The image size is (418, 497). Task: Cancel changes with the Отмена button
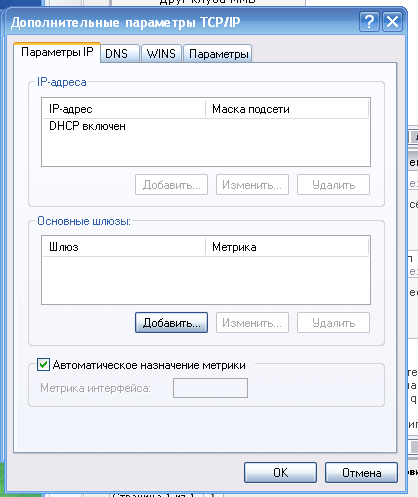361,473
